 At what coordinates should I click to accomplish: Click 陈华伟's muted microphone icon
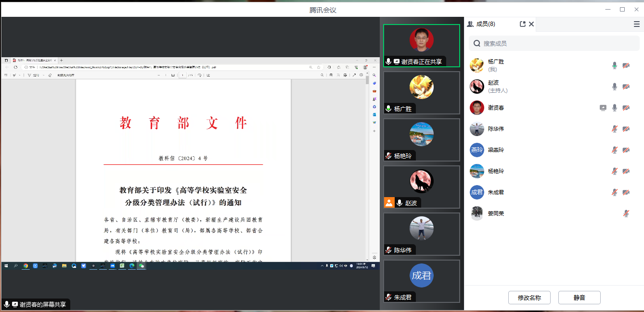point(615,129)
